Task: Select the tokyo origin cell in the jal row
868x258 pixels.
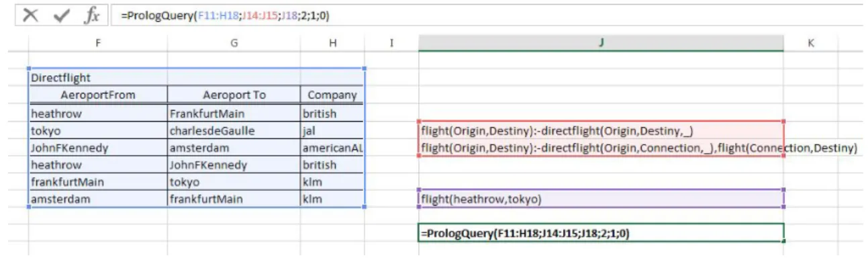Action: pyautogui.click(x=98, y=130)
